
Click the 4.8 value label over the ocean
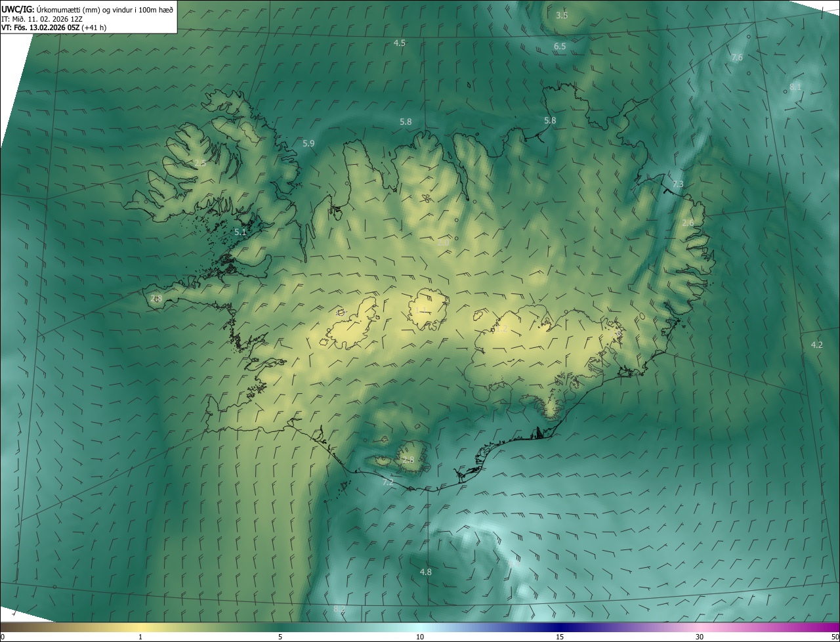426,572
